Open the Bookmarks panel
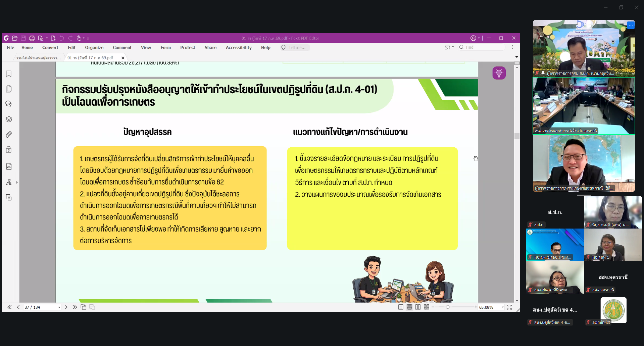Viewport: 644px width, 346px height. 9,74
